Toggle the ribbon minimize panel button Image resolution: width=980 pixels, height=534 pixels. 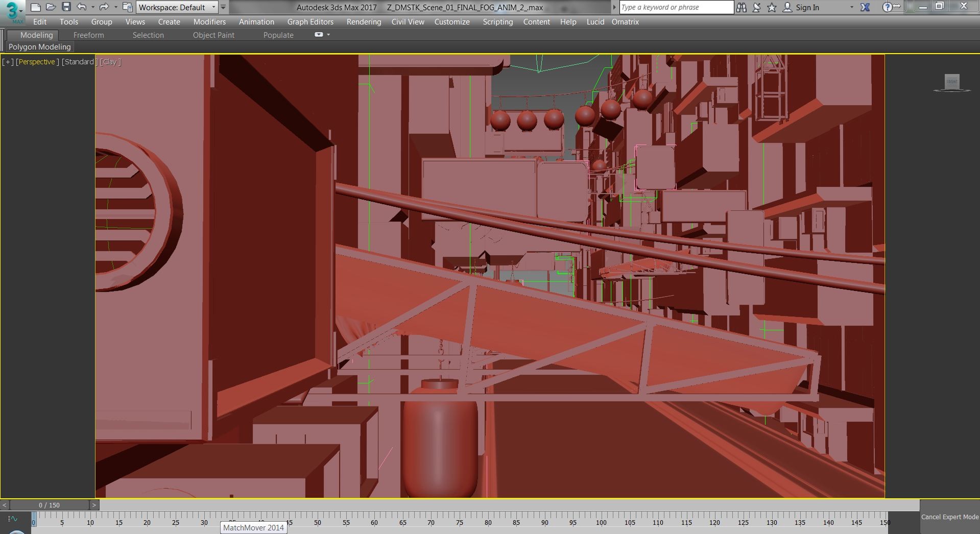[319, 35]
